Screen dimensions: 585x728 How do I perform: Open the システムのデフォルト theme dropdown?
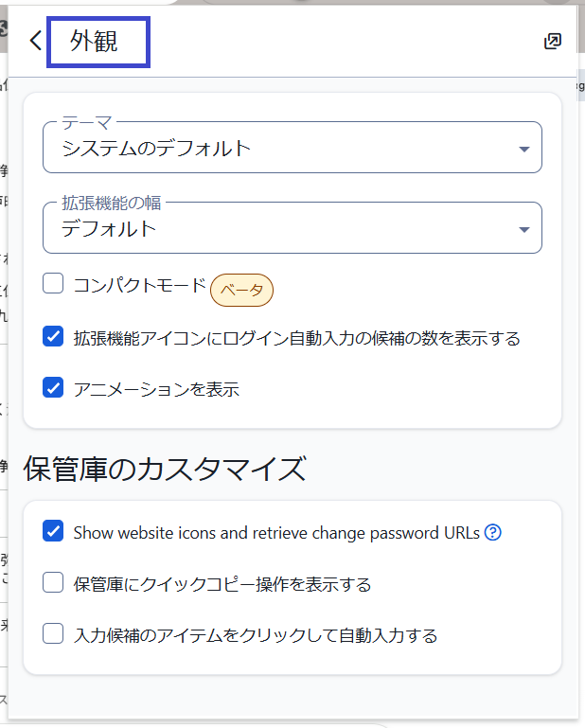284,148
